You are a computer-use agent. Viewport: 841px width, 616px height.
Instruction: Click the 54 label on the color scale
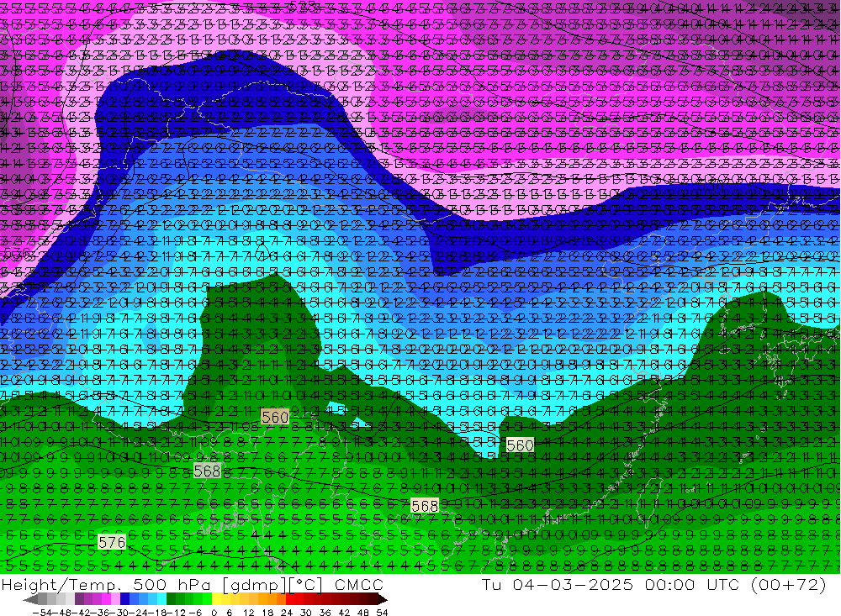tap(382, 613)
